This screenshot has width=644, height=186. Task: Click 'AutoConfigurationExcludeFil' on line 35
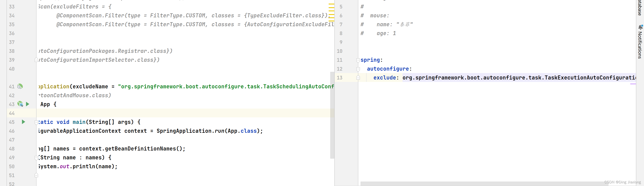pyautogui.click(x=291, y=24)
